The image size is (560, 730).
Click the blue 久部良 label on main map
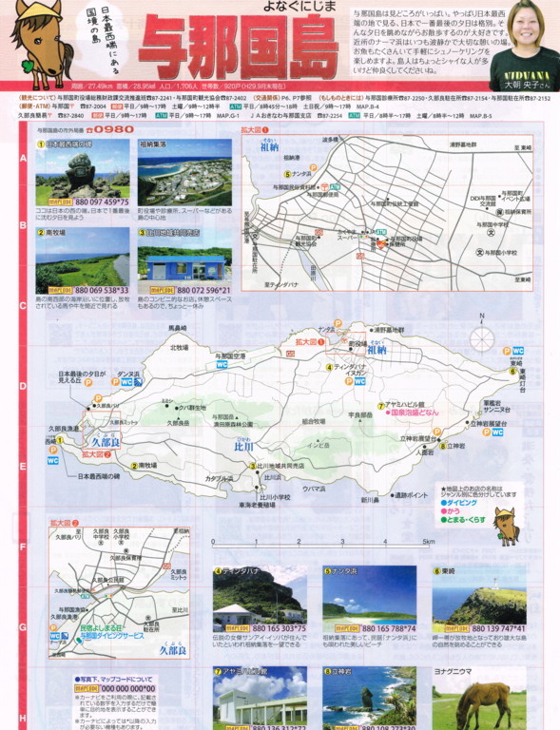tap(106, 441)
